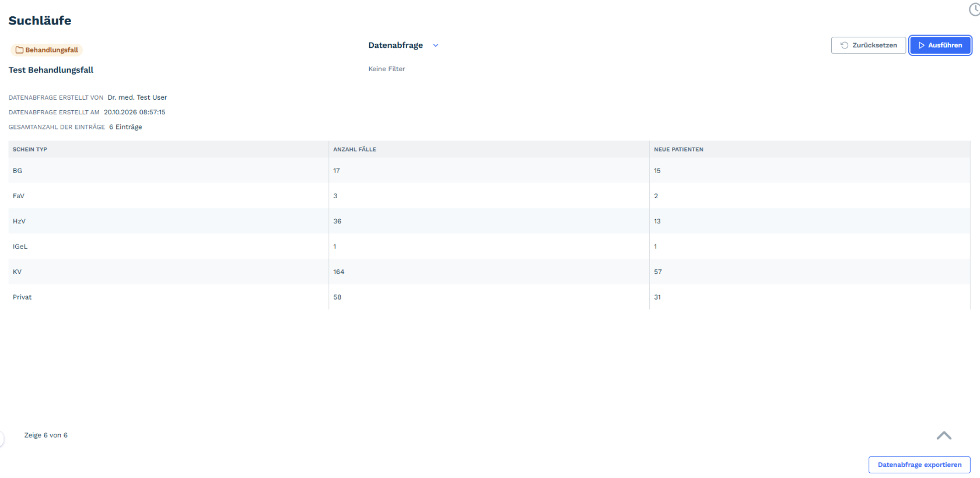Click the HzV row's 36 cases count
Viewport: 980px width, 478px height.
click(337, 222)
